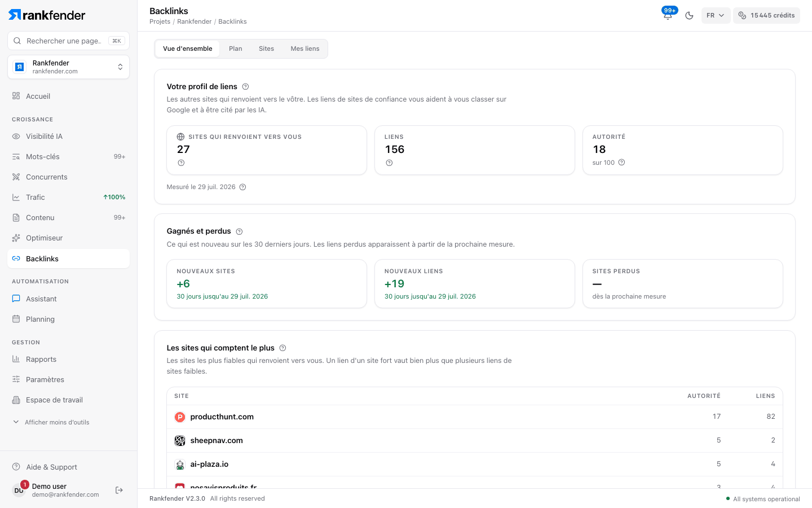This screenshot has width=812, height=508.
Task: Focus the Rechercher une page search field
Action: tap(69, 41)
